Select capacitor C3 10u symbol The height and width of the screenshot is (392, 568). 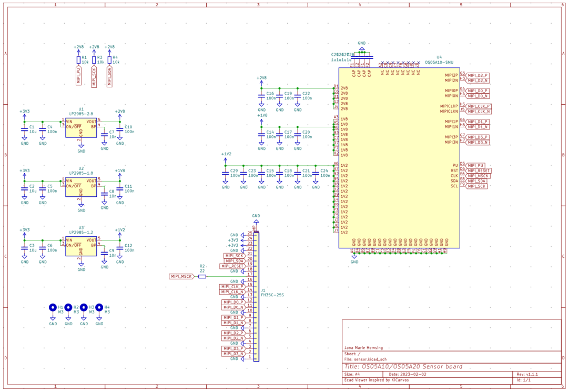24,248
